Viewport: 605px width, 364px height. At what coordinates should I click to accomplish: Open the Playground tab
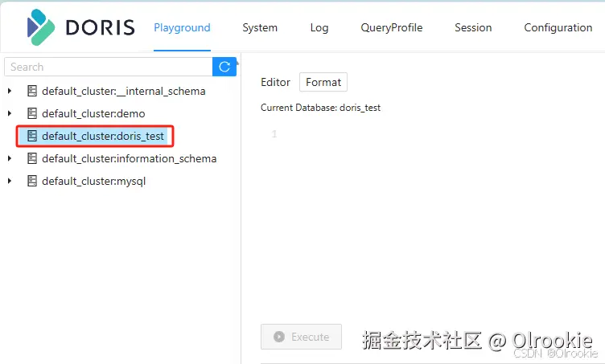182,28
